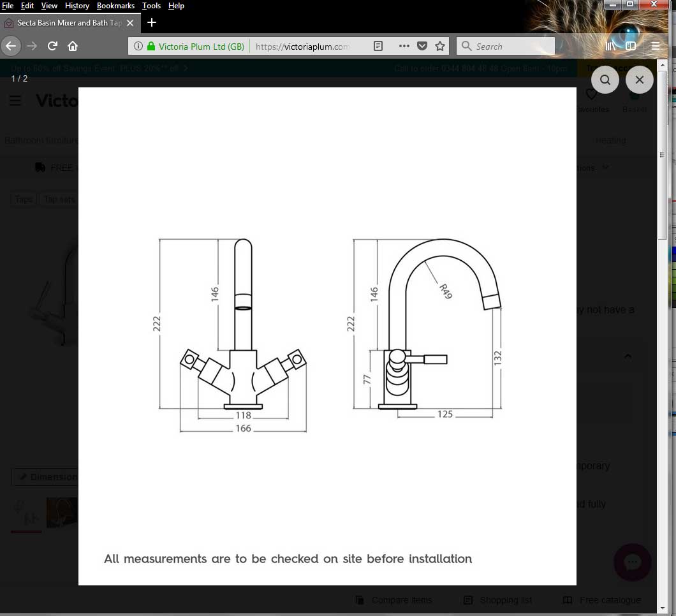This screenshot has width=676, height=616.
Task: Click in the Firefox Search box
Action: (x=510, y=46)
